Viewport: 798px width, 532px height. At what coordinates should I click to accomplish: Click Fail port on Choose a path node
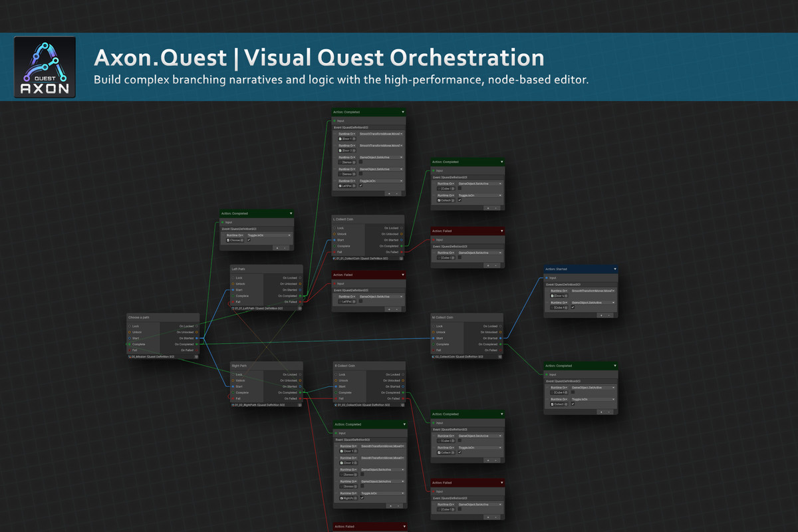pos(129,350)
